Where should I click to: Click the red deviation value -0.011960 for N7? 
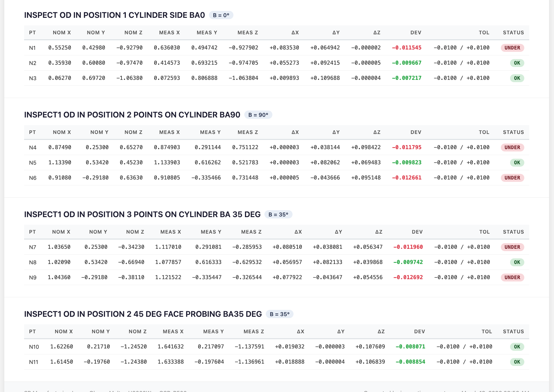[x=408, y=247]
